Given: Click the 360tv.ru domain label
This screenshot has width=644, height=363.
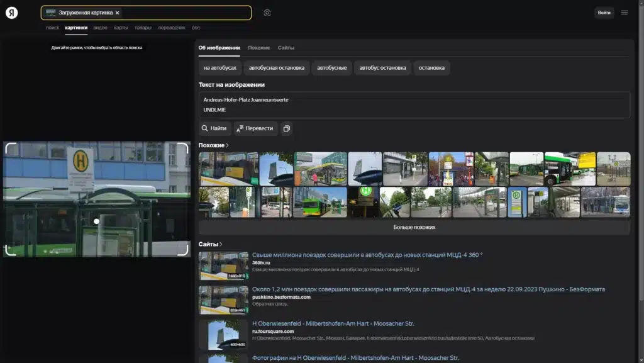Looking at the screenshot, I should (x=261, y=263).
